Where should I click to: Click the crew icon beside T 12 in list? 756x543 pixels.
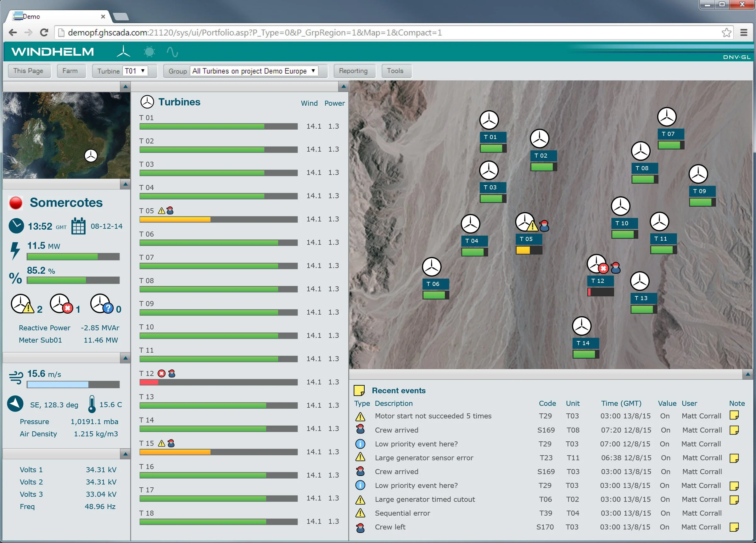172,374
